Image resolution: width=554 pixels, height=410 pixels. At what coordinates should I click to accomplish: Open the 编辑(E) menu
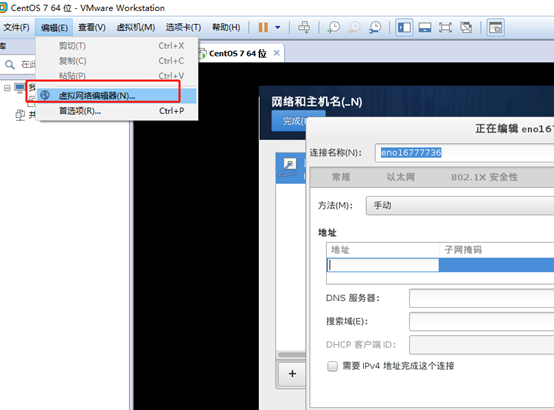pos(54,27)
